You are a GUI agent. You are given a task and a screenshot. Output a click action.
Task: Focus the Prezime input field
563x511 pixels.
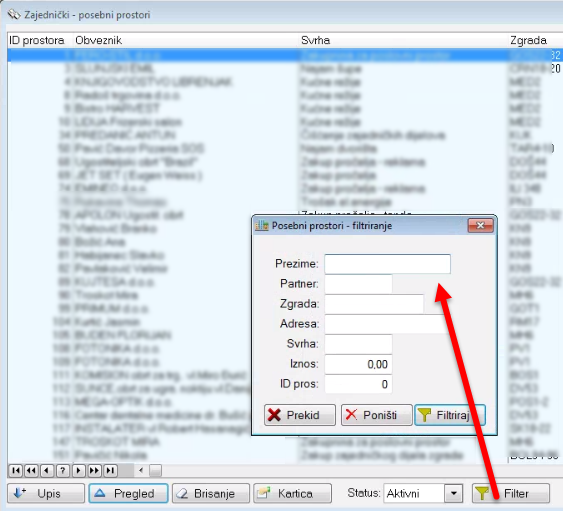coord(387,264)
